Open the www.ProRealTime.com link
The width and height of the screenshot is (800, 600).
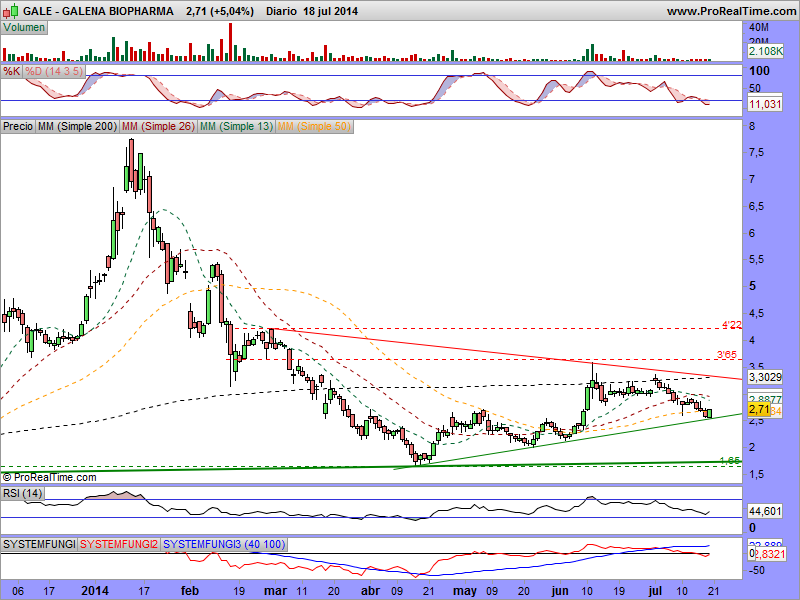coord(731,11)
